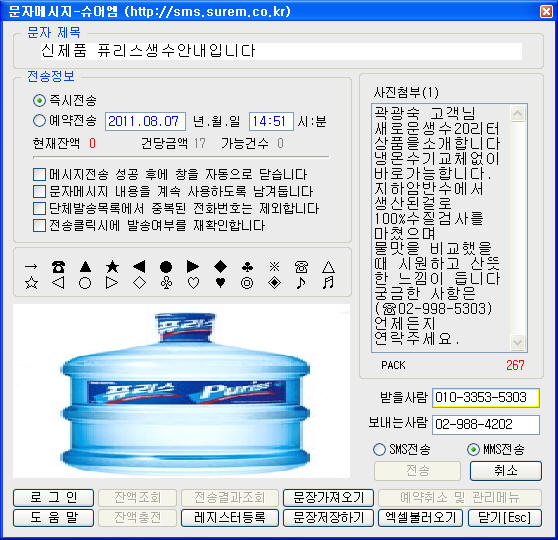The image size is (558, 540).
Task: Click 레지스터등록 button
Action: (230, 518)
